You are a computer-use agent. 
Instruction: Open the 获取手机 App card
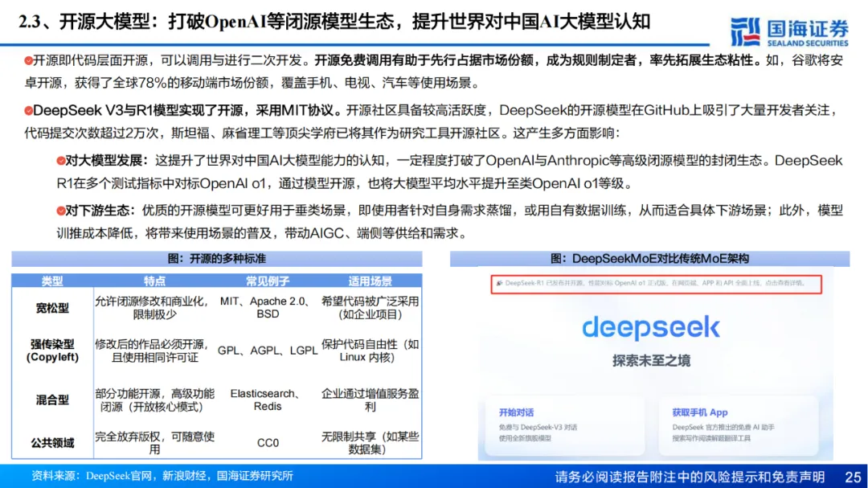click(x=739, y=424)
